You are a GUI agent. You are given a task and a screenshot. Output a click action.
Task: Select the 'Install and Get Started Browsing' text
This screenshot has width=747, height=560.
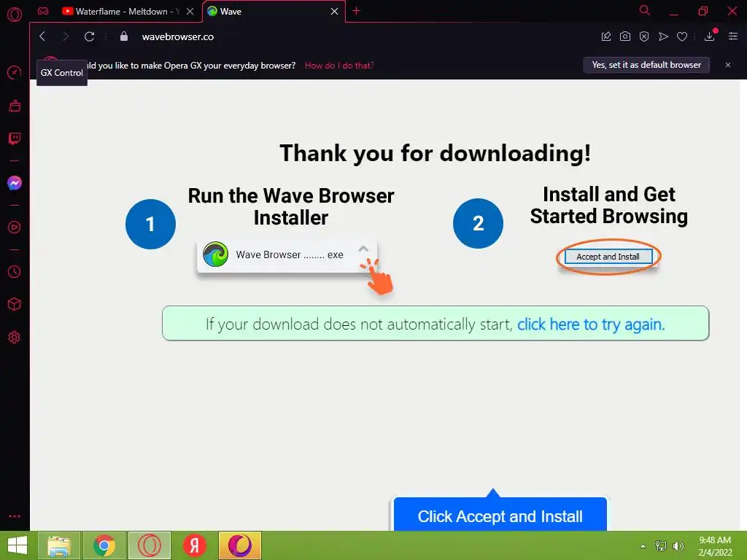[609, 205]
